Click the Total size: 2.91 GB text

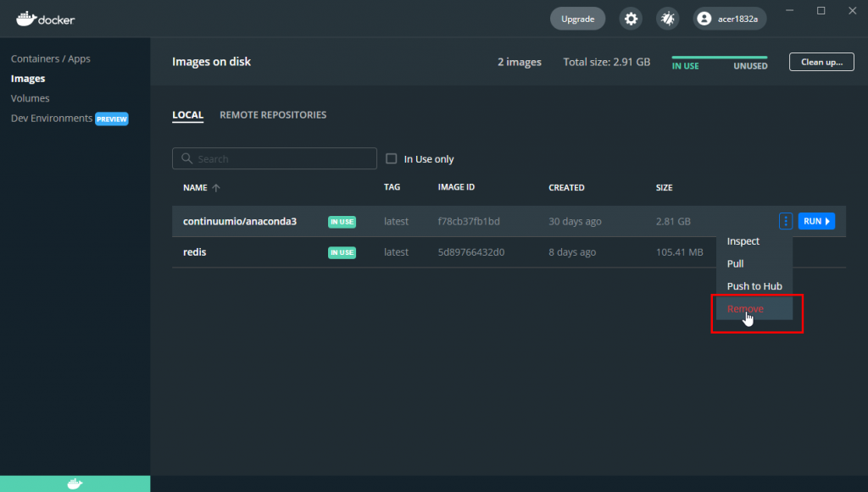[x=607, y=62]
